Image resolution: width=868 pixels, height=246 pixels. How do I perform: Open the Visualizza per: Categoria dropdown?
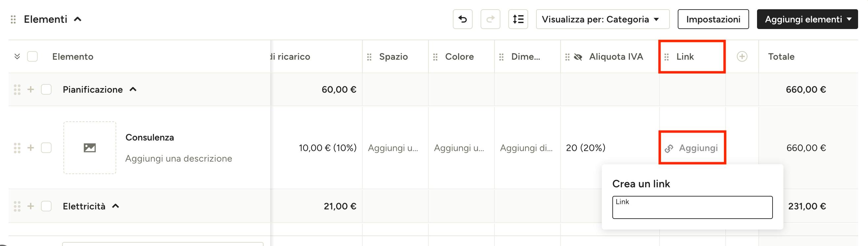(602, 19)
